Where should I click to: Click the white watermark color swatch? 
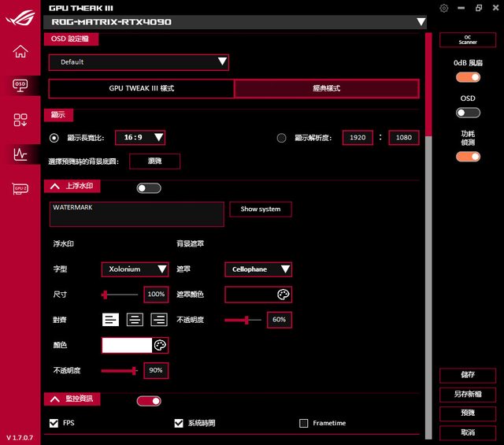point(127,345)
